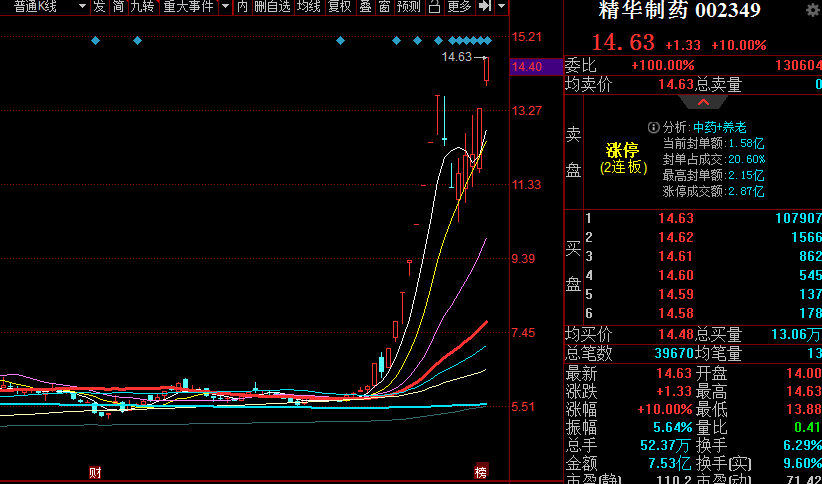
Task: Select buy level 1 row at 14.63
Action: coord(702,218)
